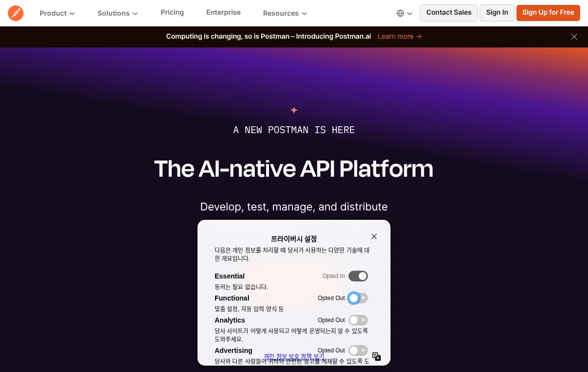Screen dimensions: 588x372
Task: Click "The AI-native API Platform" headline
Action: point(294,169)
